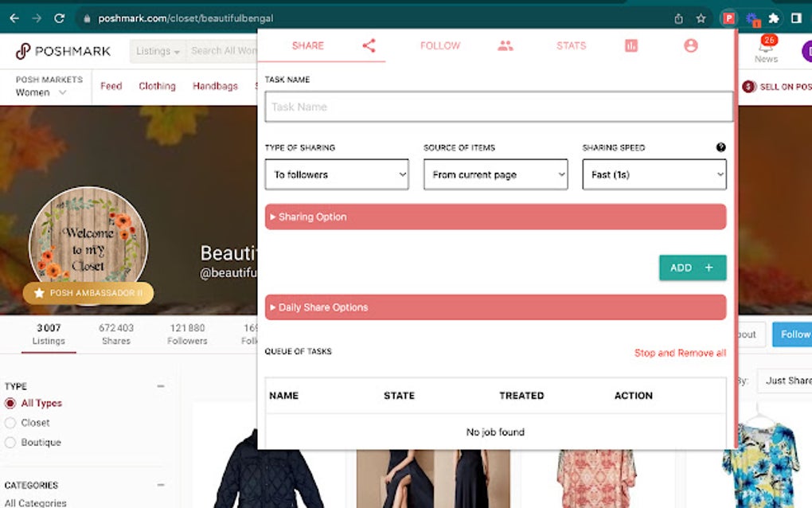Open the Feed menu item
812x508 pixels.
(111, 86)
